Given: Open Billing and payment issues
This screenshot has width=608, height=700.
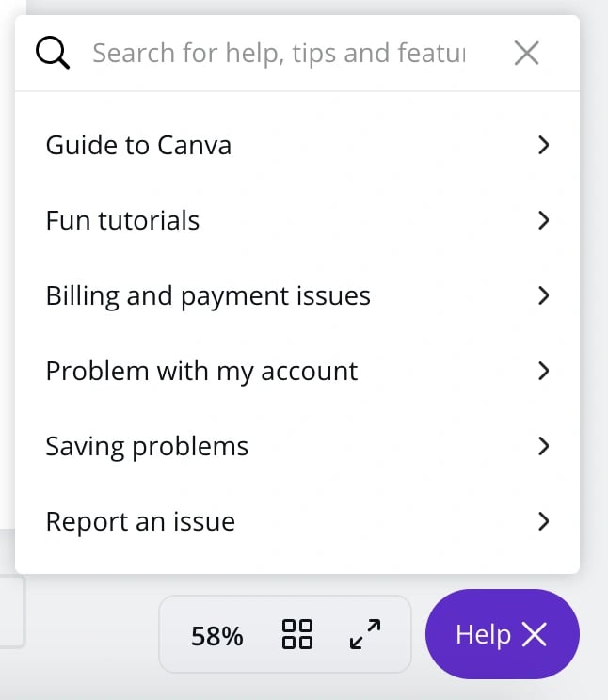Looking at the screenshot, I should pyautogui.click(x=208, y=295).
